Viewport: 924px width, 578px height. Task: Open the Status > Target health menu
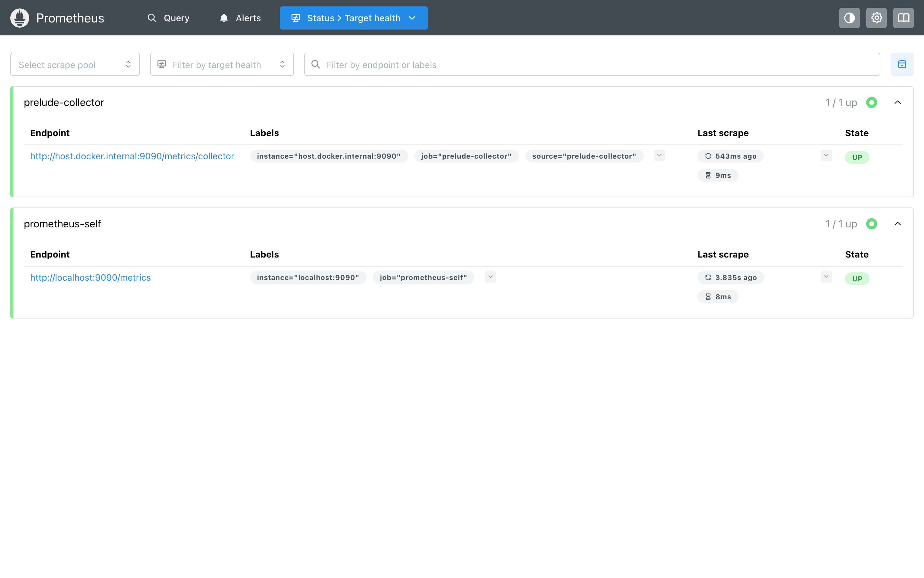click(x=354, y=18)
